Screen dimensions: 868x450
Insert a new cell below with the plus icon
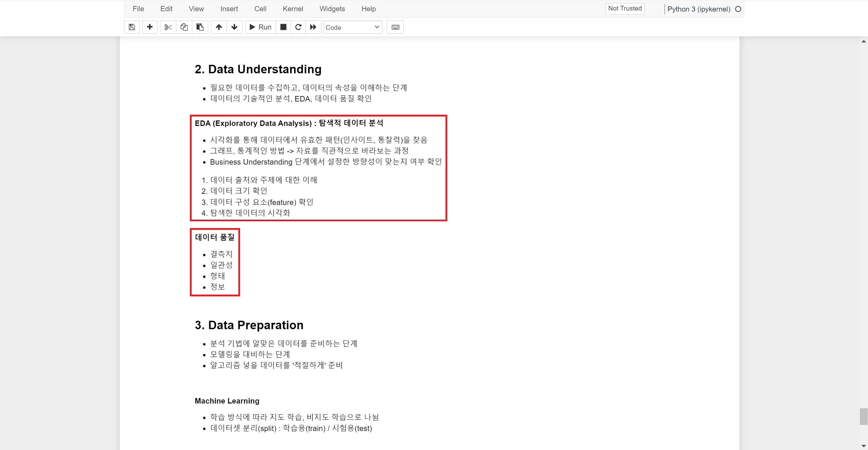click(150, 27)
